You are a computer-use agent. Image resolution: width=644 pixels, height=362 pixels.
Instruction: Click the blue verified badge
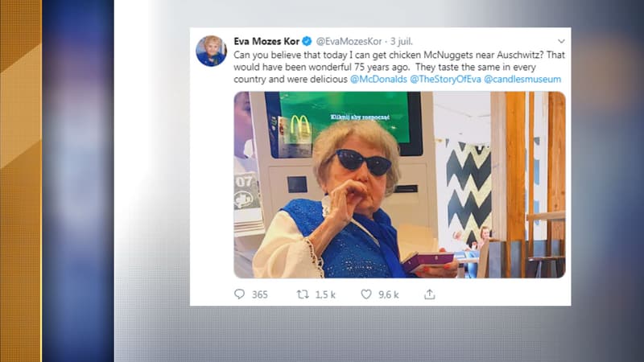(306, 41)
